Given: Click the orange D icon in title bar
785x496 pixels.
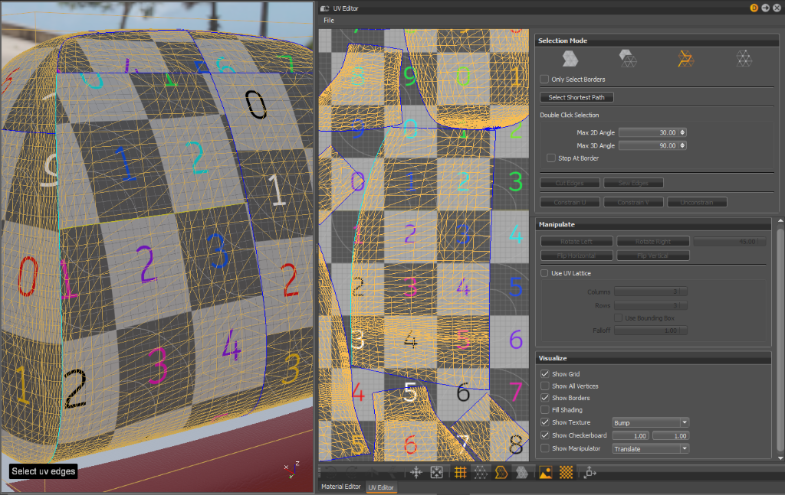Looking at the screenshot, I should tap(754, 8).
